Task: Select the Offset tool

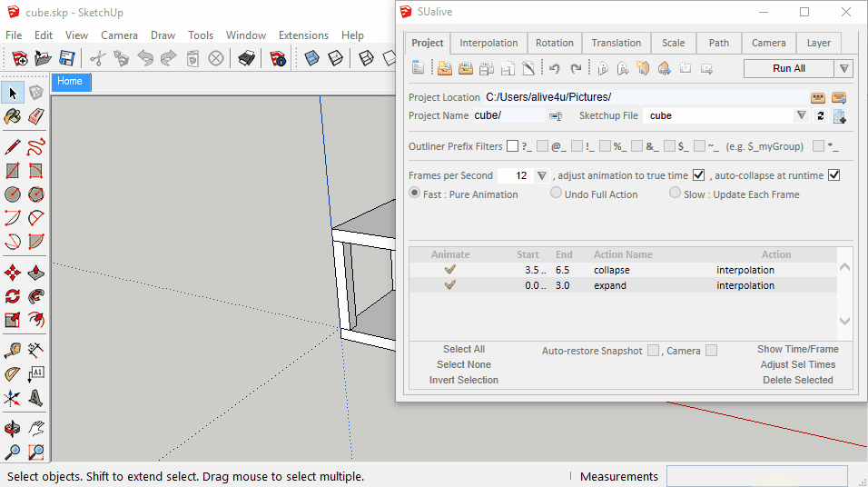Action: pos(36,320)
